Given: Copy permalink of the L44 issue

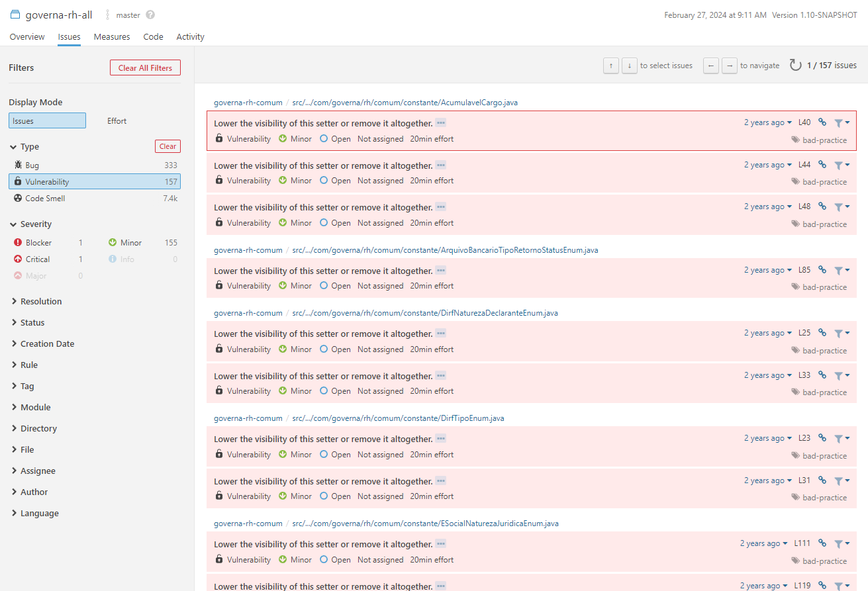Looking at the screenshot, I should (822, 165).
